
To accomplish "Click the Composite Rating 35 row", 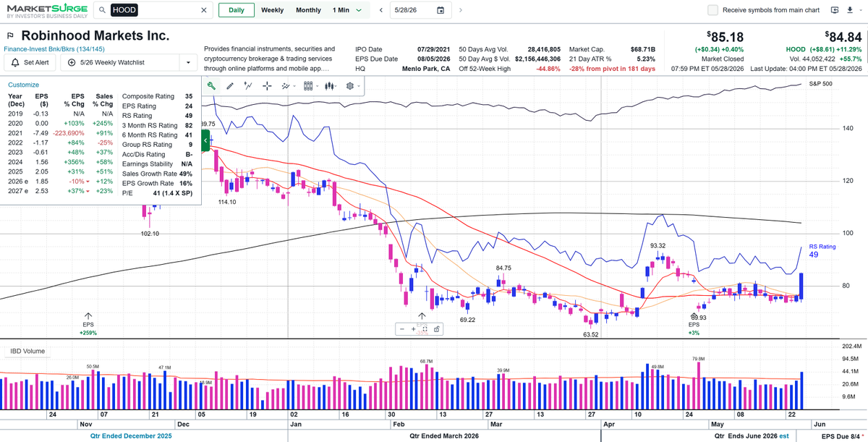I will [x=157, y=96].
